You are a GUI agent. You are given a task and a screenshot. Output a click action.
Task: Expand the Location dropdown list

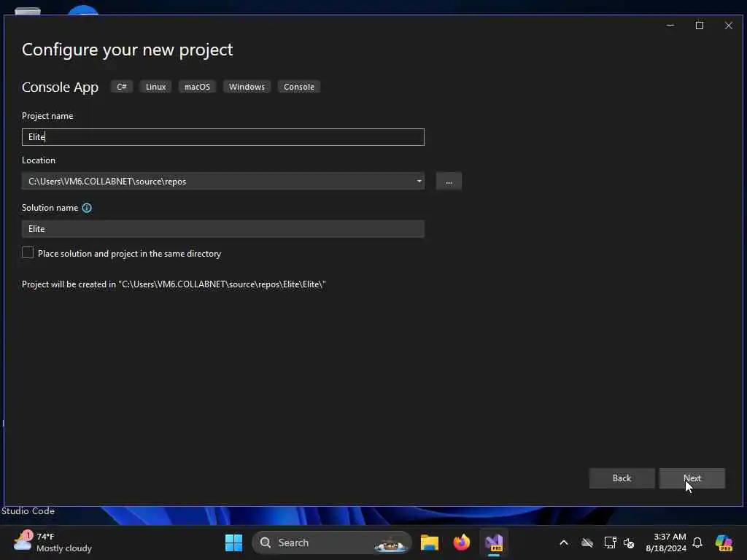coord(419,182)
